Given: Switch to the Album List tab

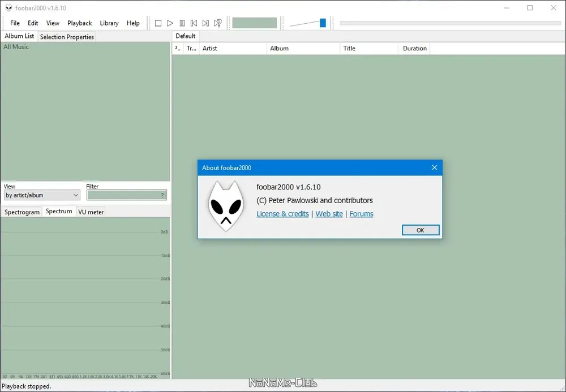Looking at the screenshot, I should coord(19,36).
